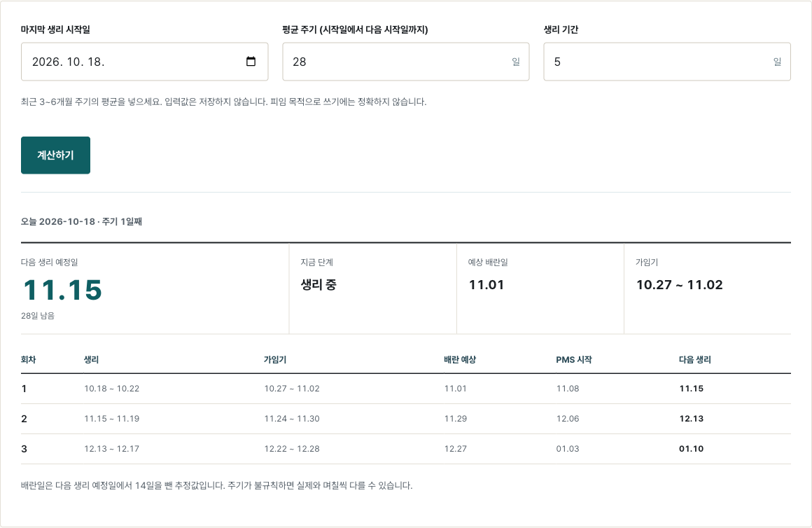812x528 pixels.
Task: Select the 예상 배란일 value 11.01
Action: [x=486, y=284]
